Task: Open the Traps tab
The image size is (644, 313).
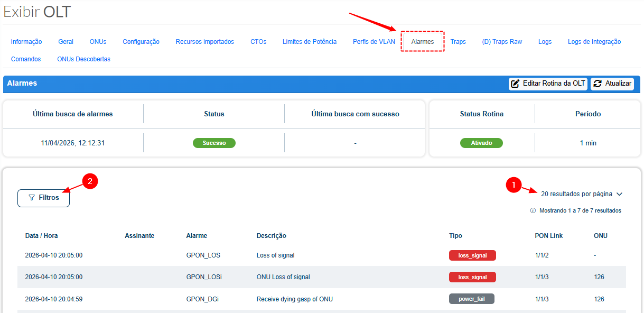Action: point(458,42)
